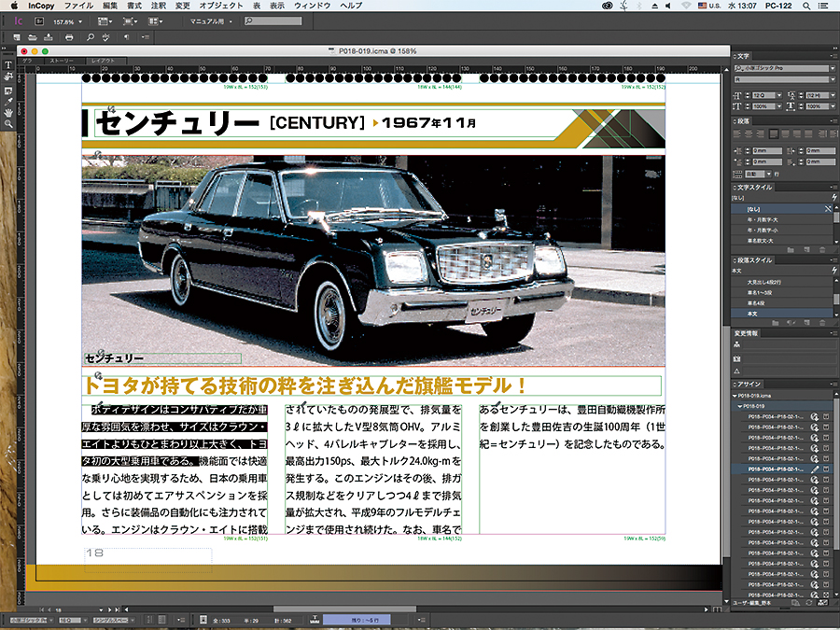The image size is (840, 630).
Task: Collapse the P018-019 tree node in アサイン
Action: pyautogui.click(x=740, y=406)
